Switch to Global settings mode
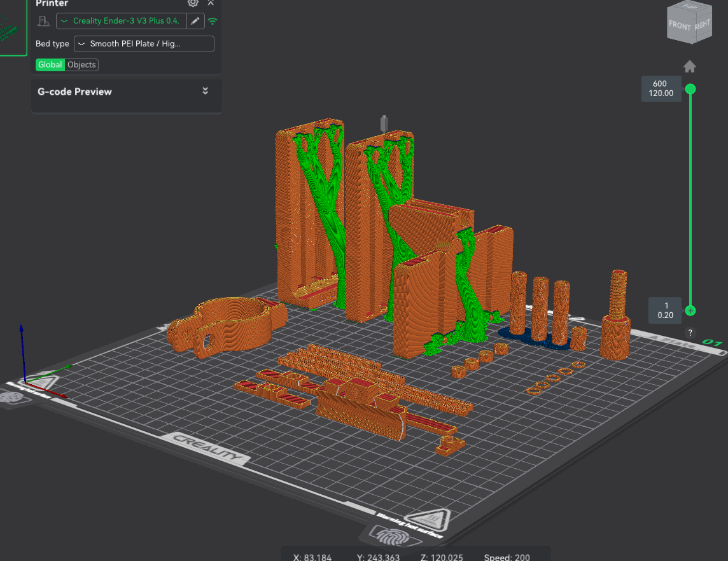This screenshot has height=561, width=728. pyautogui.click(x=50, y=64)
